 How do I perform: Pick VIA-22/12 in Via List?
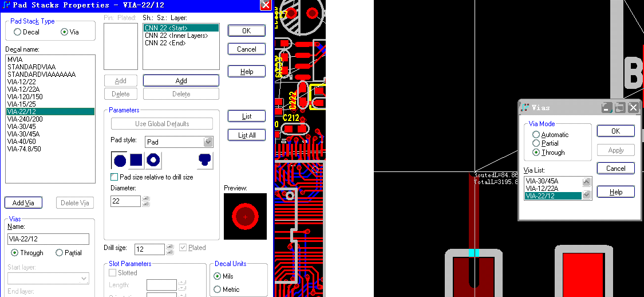click(553, 196)
